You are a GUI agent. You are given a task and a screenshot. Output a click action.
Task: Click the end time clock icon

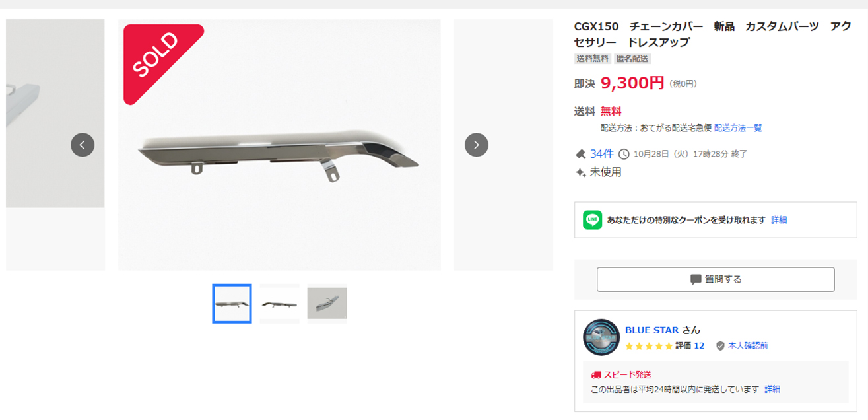point(624,154)
